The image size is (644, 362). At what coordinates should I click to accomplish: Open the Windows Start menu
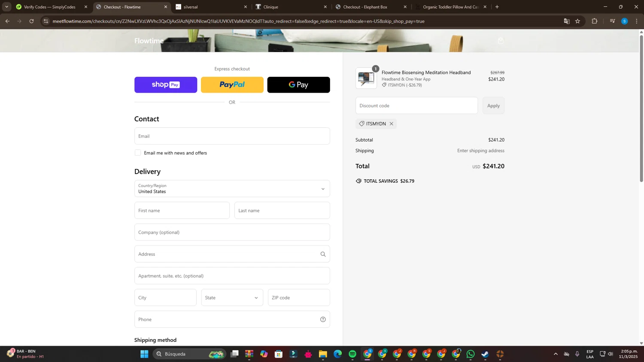click(x=144, y=354)
